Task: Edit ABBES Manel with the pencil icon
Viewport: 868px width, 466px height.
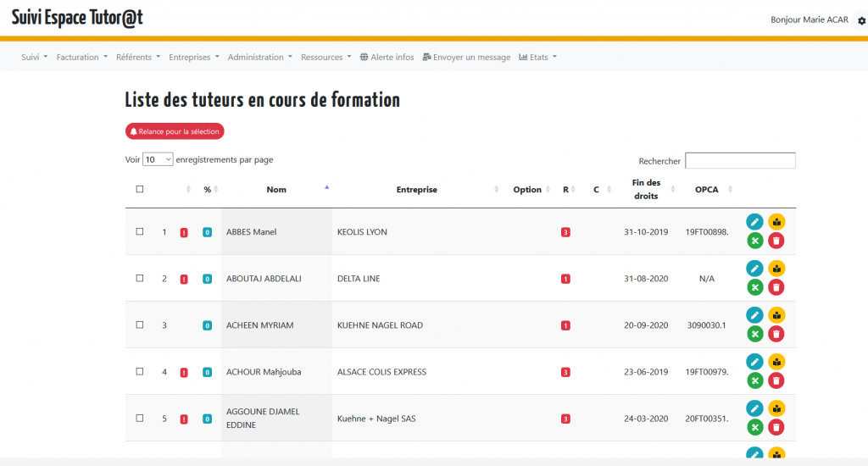Action: (754, 222)
